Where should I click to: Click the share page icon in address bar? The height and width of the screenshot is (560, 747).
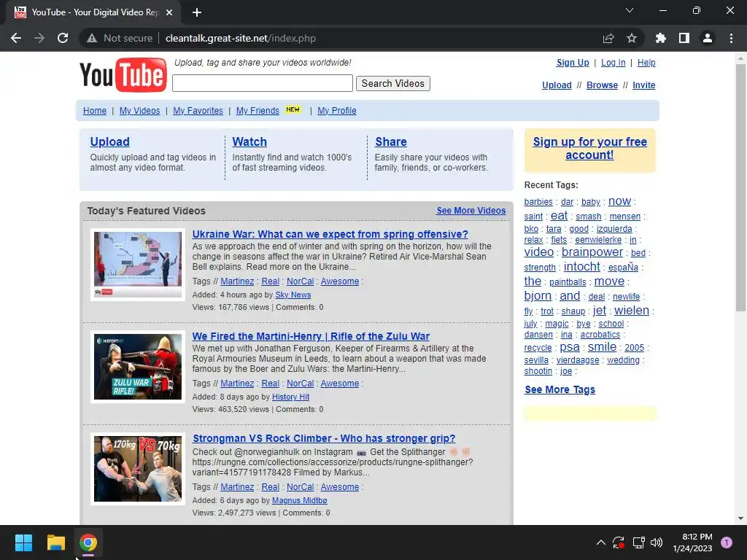click(x=608, y=38)
